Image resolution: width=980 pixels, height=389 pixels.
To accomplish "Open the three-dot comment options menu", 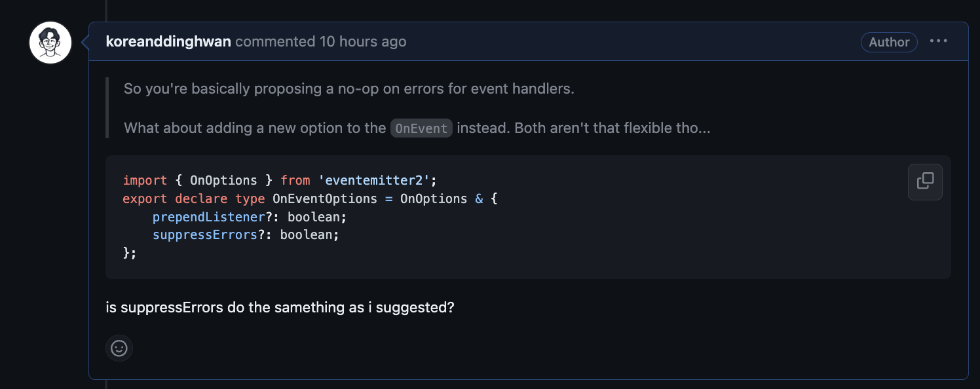I will coord(939,41).
